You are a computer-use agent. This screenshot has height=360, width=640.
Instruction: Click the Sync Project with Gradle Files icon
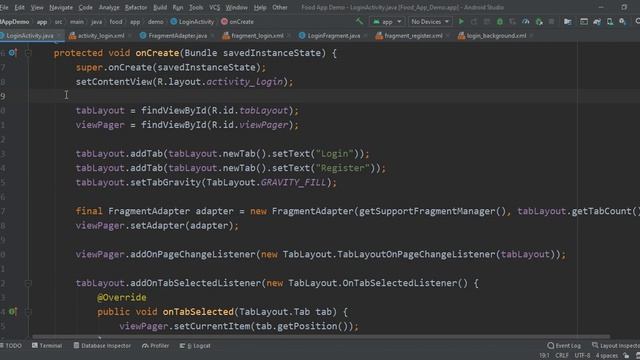click(597, 21)
